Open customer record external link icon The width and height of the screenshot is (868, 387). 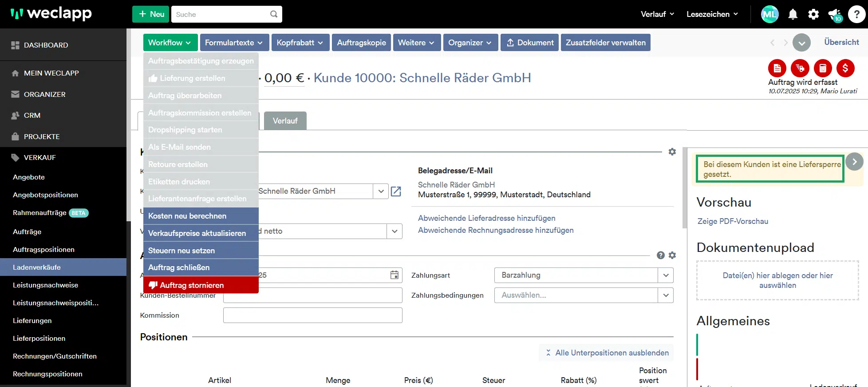pos(396,192)
